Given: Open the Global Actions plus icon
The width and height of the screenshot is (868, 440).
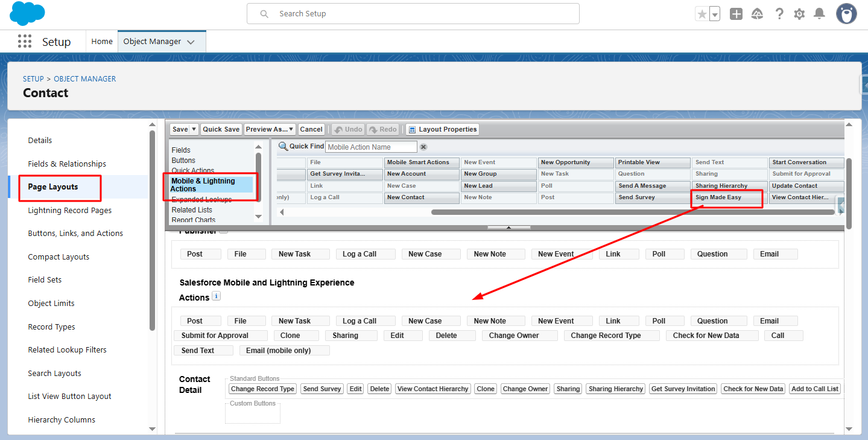Looking at the screenshot, I should click(736, 13).
